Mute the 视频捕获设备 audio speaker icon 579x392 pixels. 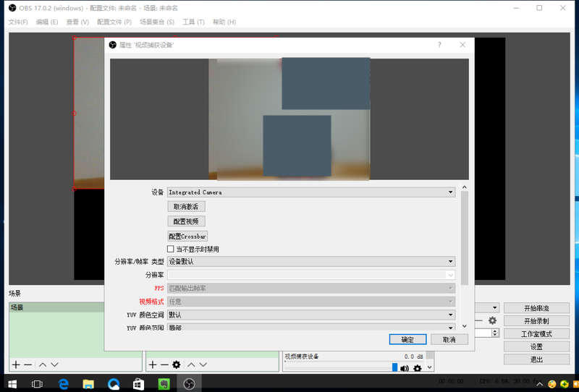pos(405,368)
